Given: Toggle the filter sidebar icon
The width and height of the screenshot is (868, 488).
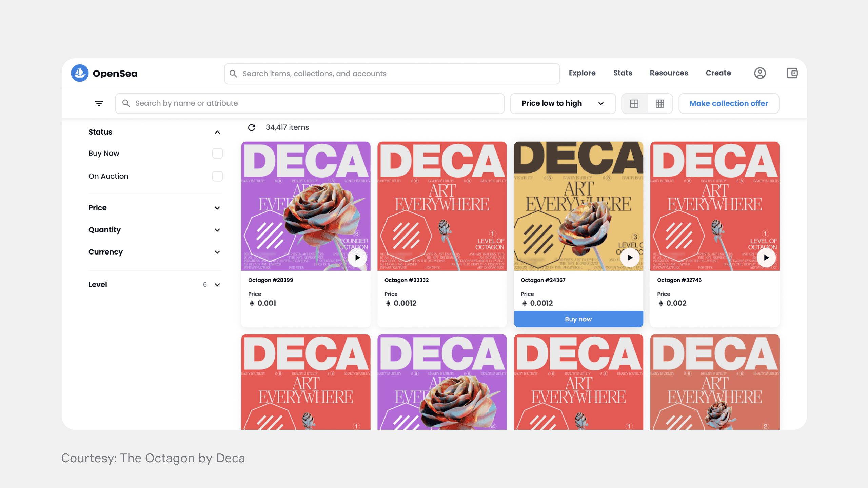Looking at the screenshot, I should [99, 103].
